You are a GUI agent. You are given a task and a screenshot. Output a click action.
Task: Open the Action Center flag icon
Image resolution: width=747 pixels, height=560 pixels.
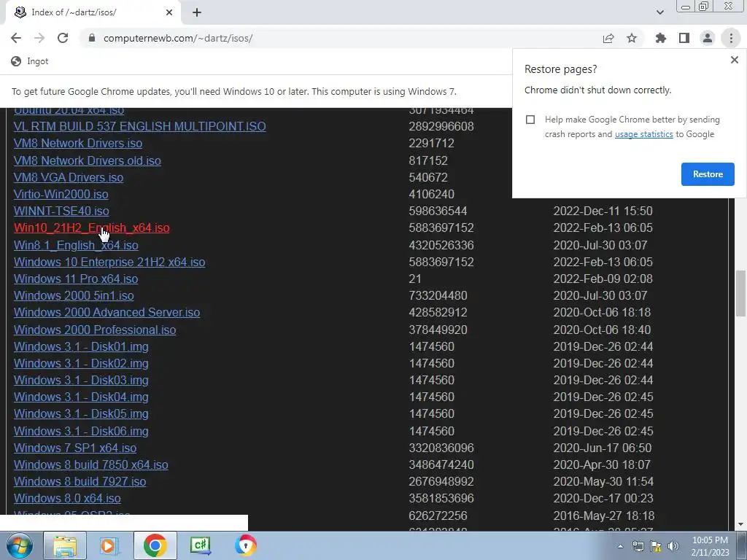(656, 546)
